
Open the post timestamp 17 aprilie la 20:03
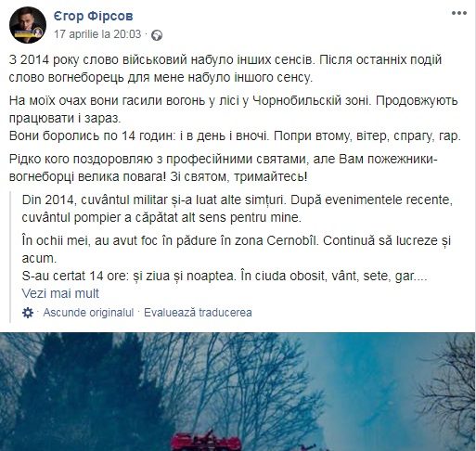97,34
